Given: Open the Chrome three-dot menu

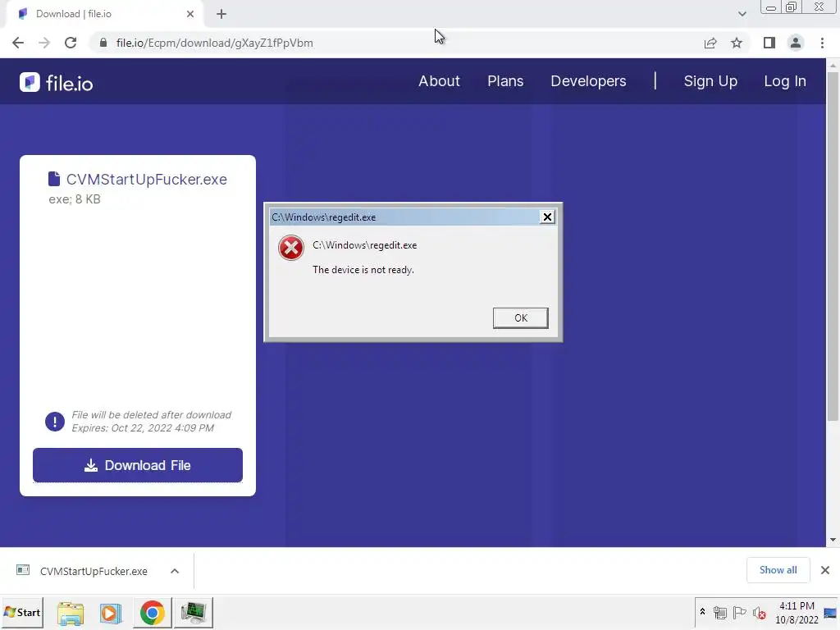Looking at the screenshot, I should coord(822,43).
